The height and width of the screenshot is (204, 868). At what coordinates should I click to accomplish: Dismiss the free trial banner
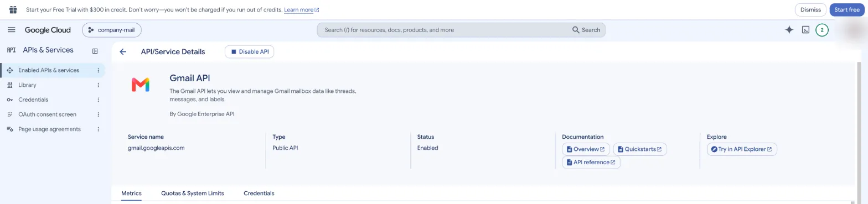pyautogui.click(x=810, y=9)
